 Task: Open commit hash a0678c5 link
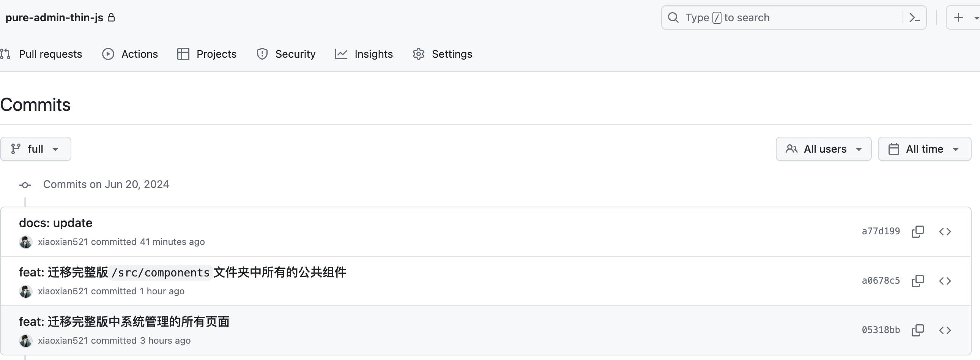[x=881, y=281]
